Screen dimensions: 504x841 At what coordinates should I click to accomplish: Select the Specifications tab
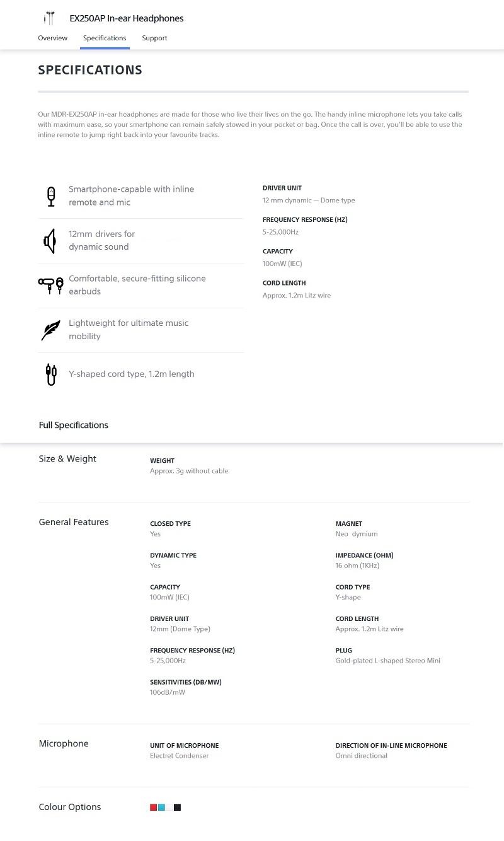pyautogui.click(x=105, y=38)
